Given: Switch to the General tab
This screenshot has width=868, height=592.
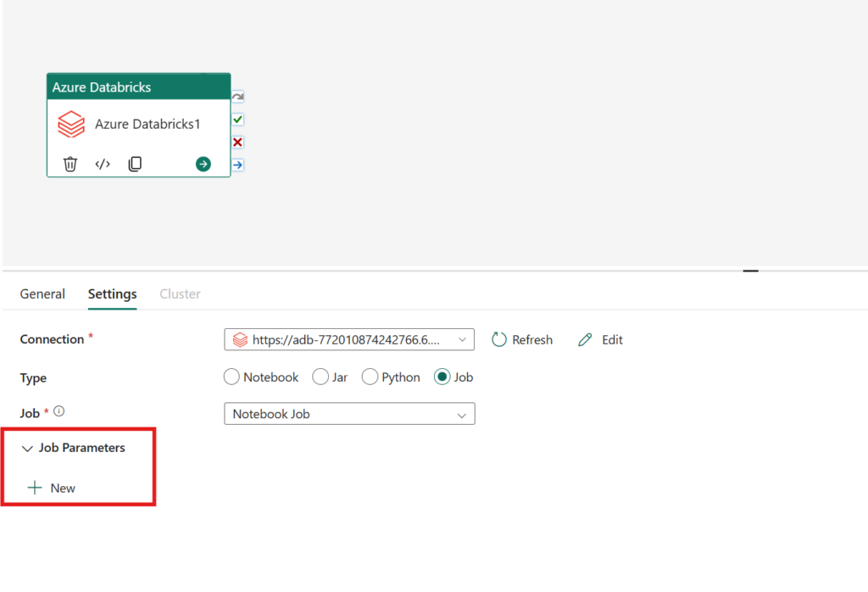Looking at the screenshot, I should tap(42, 294).
